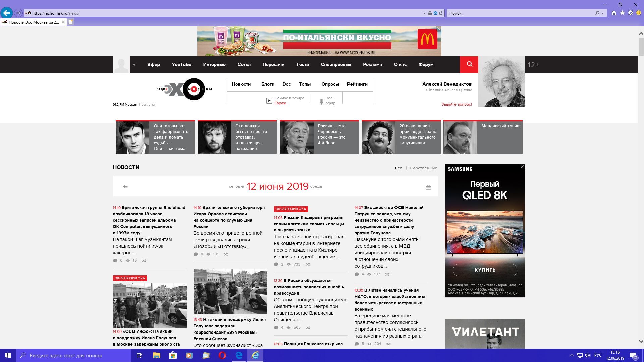Select Все news filter
This screenshot has height=362, width=644.
[x=398, y=168]
